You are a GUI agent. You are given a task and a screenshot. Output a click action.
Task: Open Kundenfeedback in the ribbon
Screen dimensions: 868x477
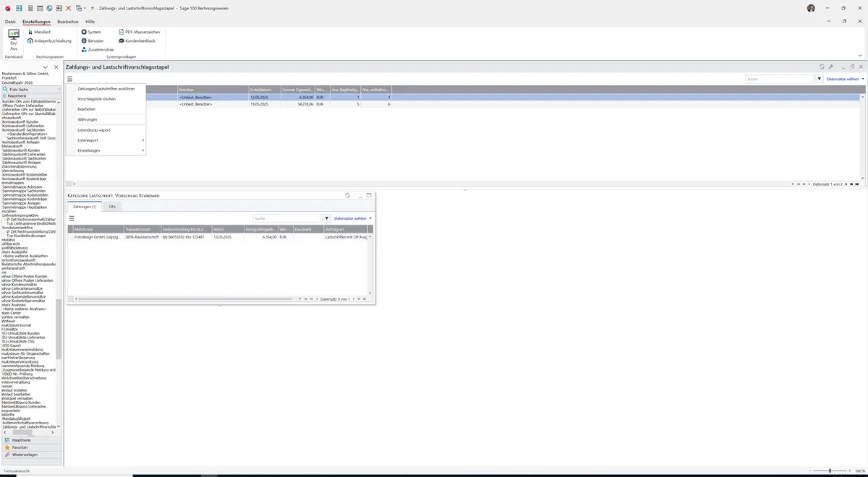[137, 40]
